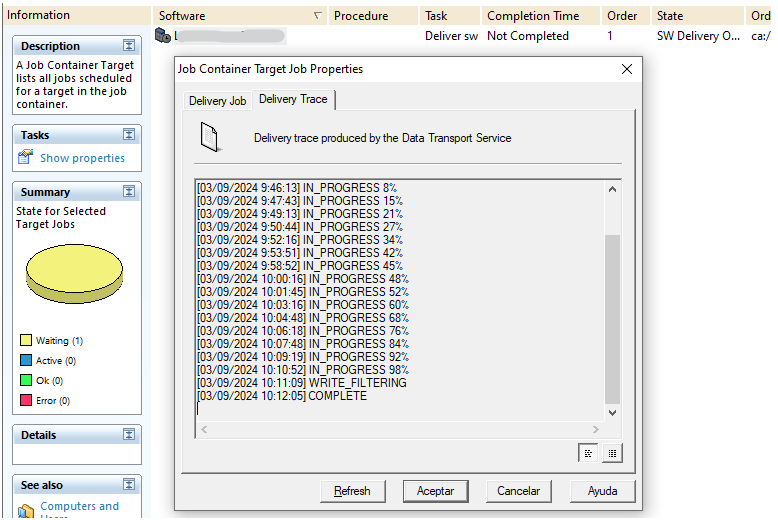The height and width of the screenshot is (520, 778).
Task: Click the left trace view mode icon
Action: pyautogui.click(x=588, y=453)
